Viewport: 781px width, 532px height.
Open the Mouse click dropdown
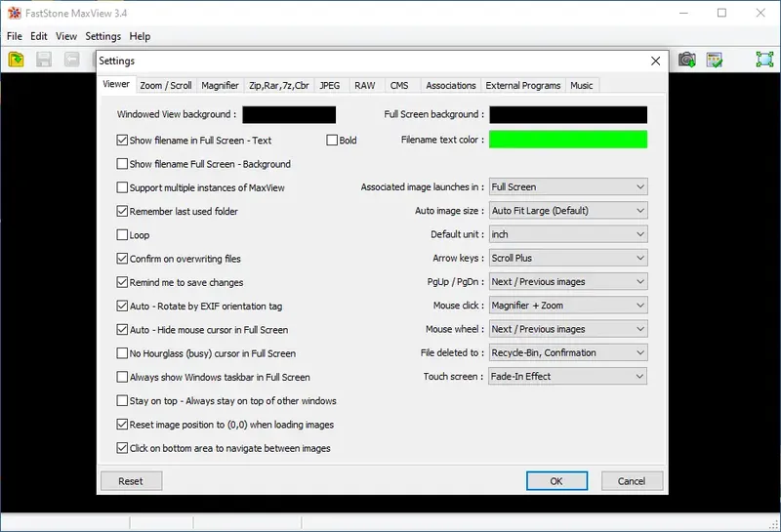(x=568, y=305)
